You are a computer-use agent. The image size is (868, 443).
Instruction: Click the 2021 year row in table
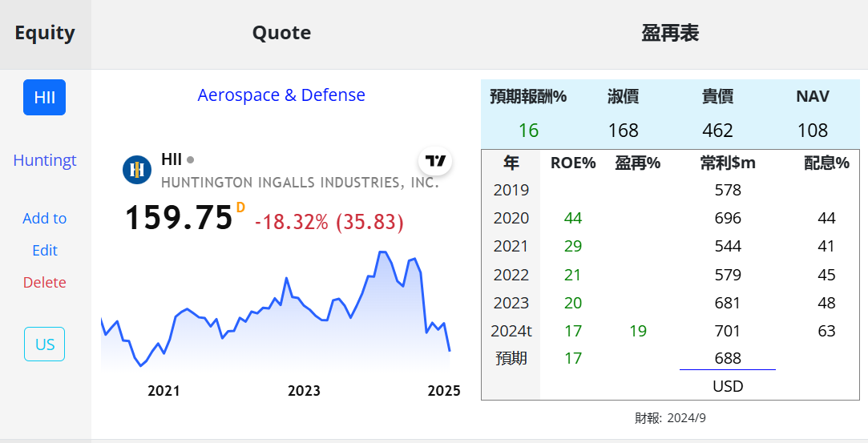511,246
